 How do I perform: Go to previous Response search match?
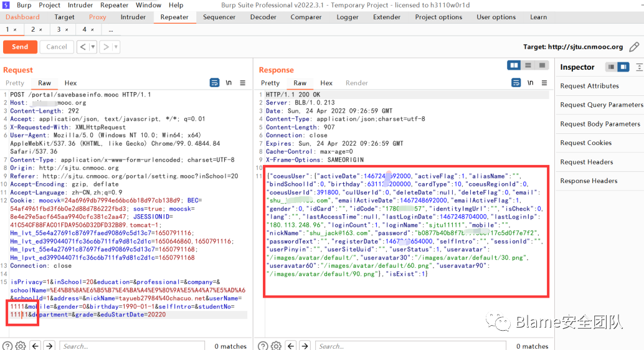291,346
